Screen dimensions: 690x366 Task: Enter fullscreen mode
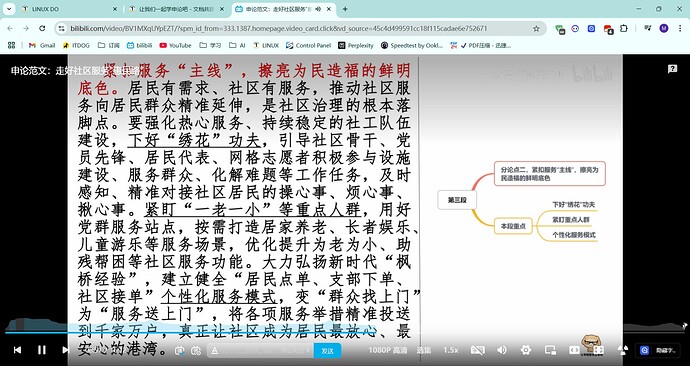pyautogui.click(x=598, y=350)
